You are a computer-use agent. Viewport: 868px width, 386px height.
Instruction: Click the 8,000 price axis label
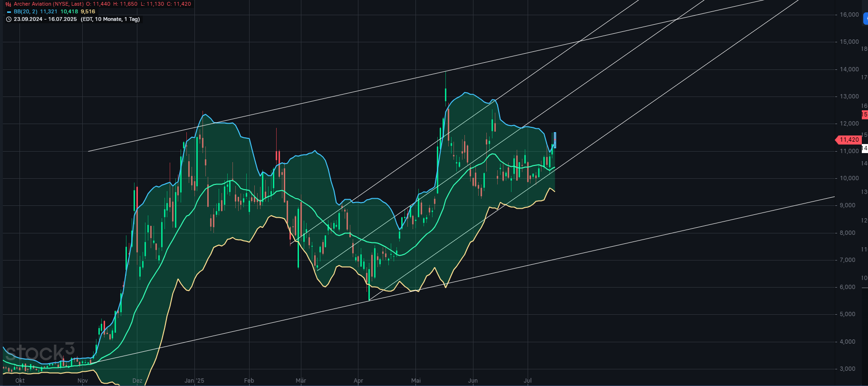pyautogui.click(x=848, y=233)
